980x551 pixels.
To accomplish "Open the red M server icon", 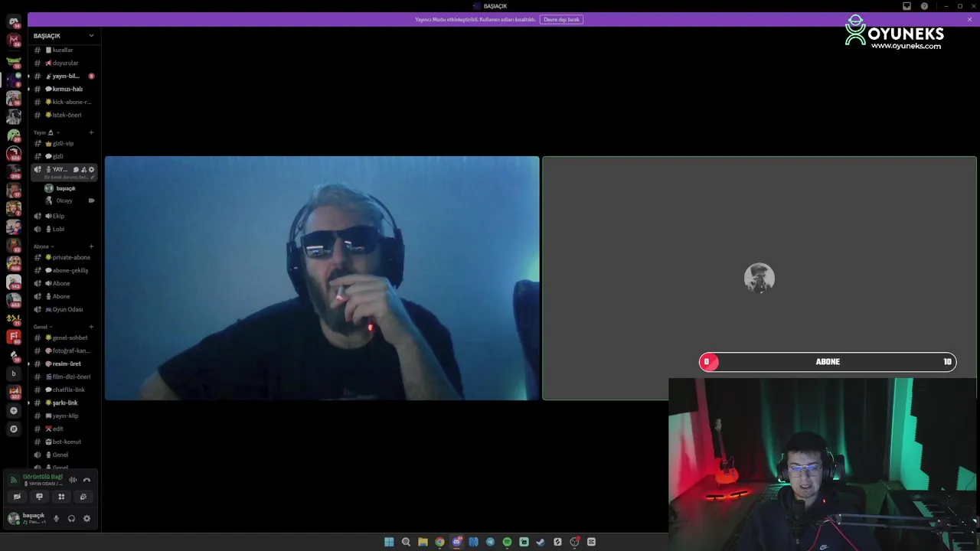I will (13, 40).
